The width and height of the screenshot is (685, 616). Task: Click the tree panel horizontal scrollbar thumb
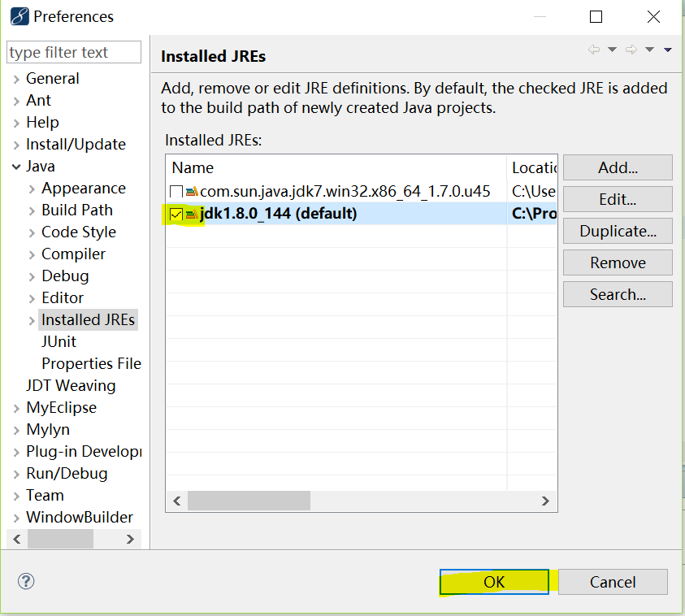[60, 539]
